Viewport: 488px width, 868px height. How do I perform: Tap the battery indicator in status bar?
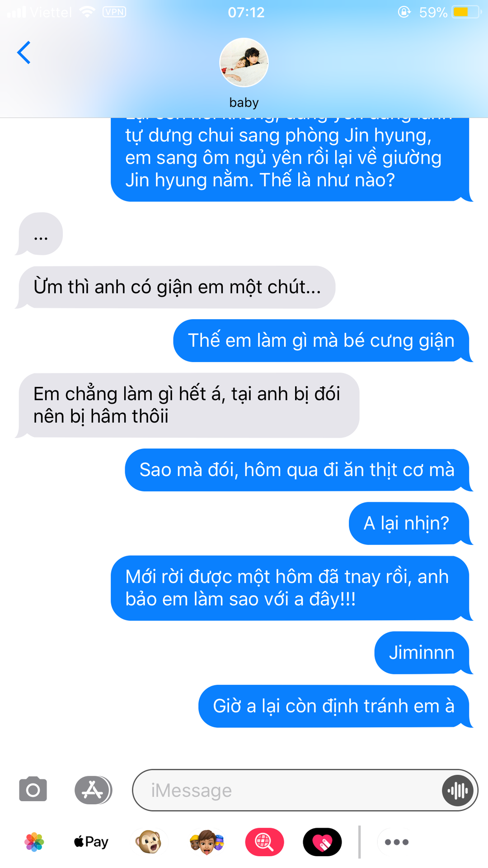pyautogui.click(x=466, y=12)
